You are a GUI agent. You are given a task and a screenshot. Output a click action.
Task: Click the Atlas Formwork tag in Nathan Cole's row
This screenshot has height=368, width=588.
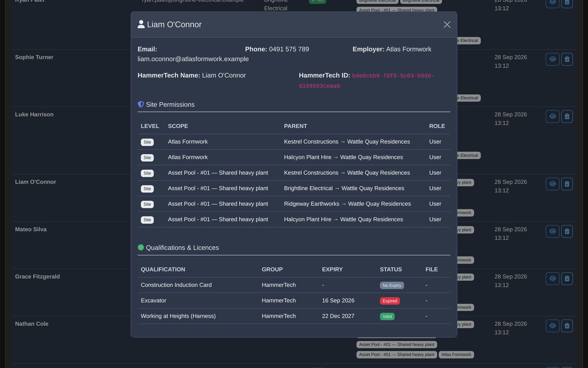[456, 355]
